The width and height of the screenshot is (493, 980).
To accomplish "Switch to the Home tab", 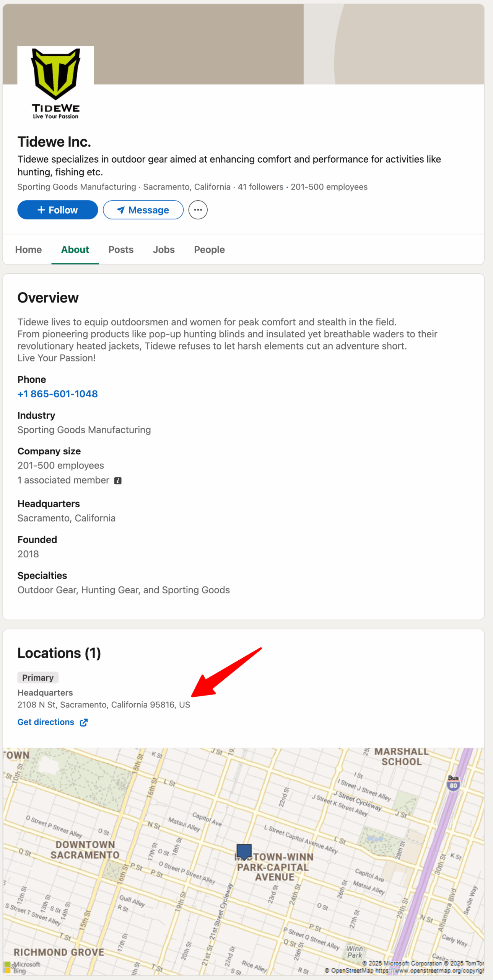I will coord(28,250).
